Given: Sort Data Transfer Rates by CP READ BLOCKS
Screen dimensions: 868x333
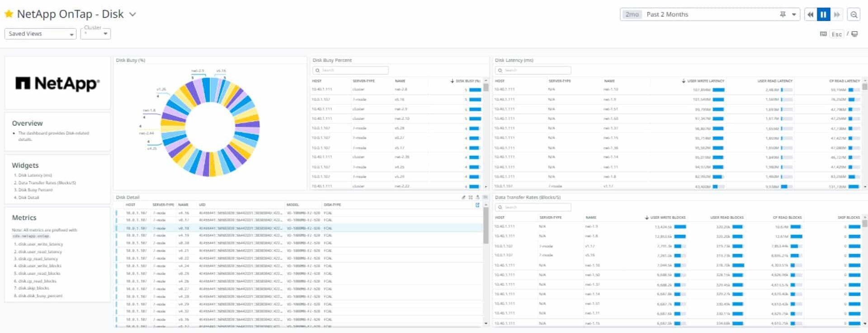Looking at the screenshot, I should tap(787, 218).
